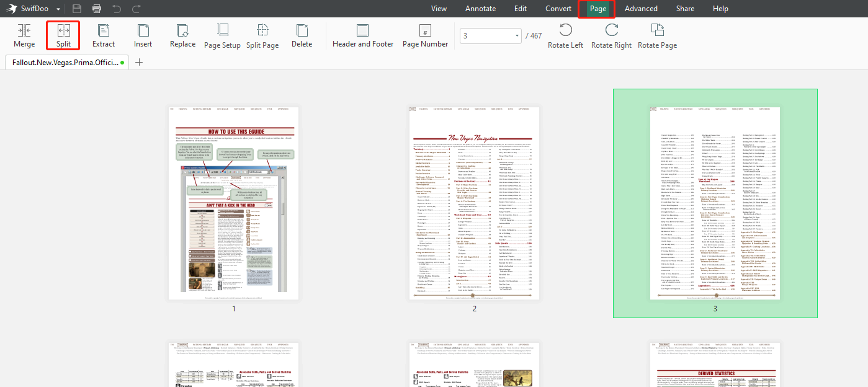Click the '/ 467' total pages text
This screenshot has width=868, height=387.
click(x=534, y=36)
